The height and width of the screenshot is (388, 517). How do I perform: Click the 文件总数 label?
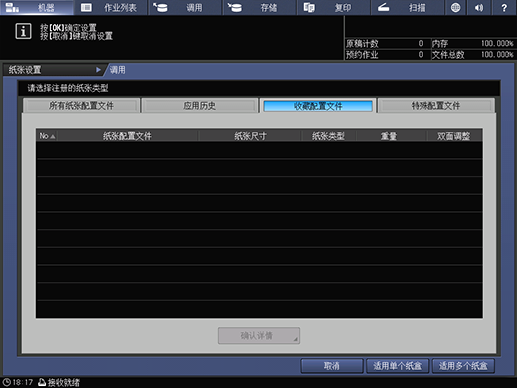(448, 55)
